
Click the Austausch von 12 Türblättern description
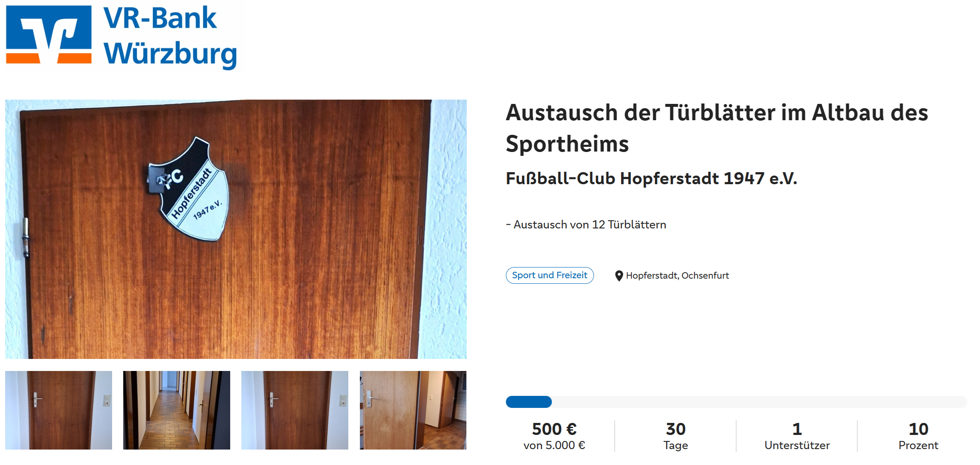(x=586, y=225)
